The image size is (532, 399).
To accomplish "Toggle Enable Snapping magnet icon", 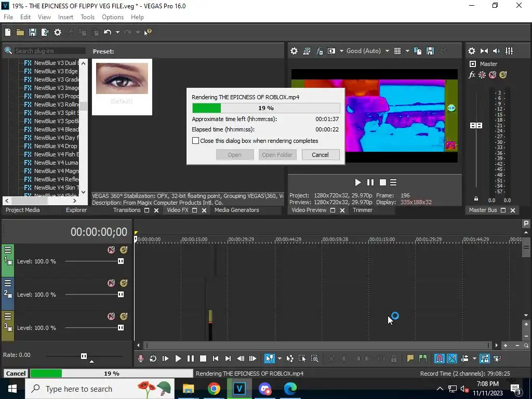I will coord(440,358).
